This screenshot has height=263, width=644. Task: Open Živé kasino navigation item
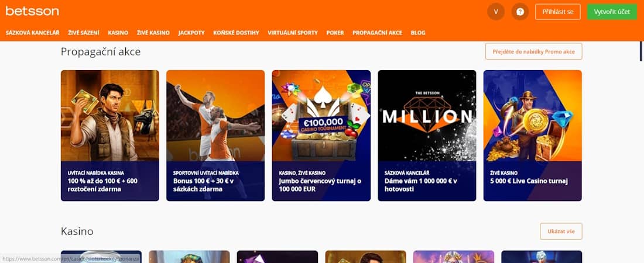pyautogui.click(x=153, y=33)
